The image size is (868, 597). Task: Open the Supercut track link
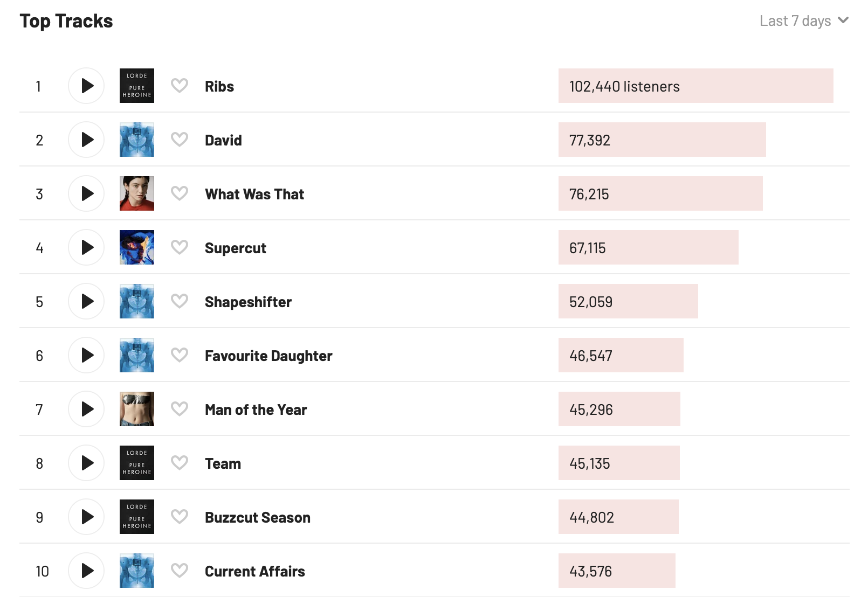[x=235, y=248]
